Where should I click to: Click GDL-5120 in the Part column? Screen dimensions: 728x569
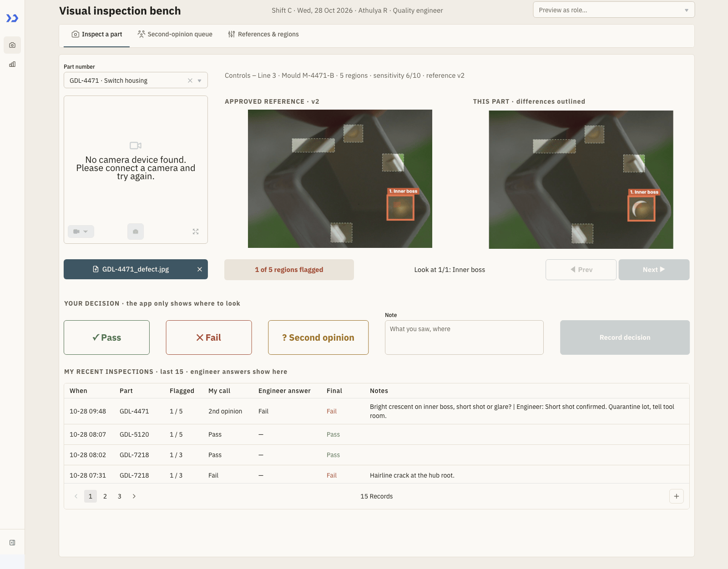(134, 434)
